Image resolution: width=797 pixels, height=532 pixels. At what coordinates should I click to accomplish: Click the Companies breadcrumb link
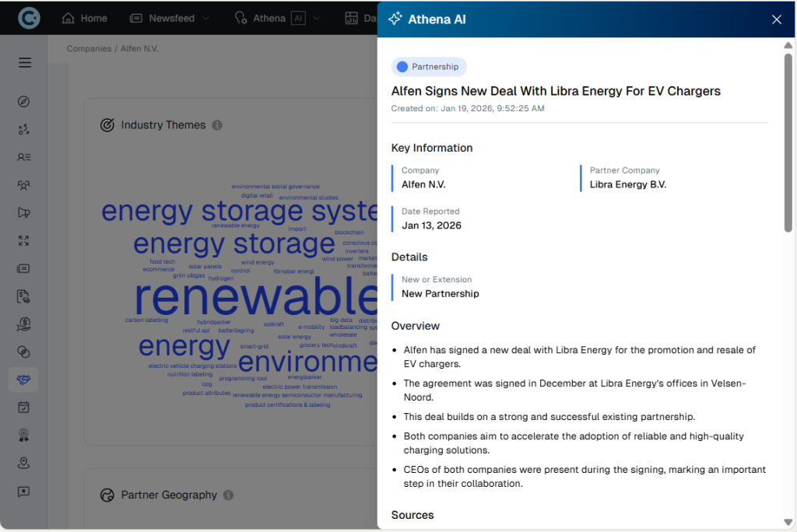tap(89, 48)
